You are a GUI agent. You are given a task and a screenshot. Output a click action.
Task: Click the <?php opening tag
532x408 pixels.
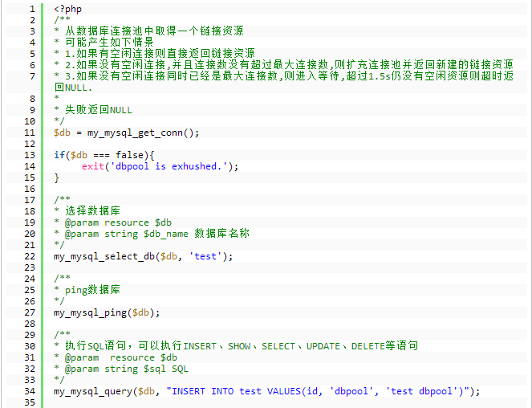[67, 8]
